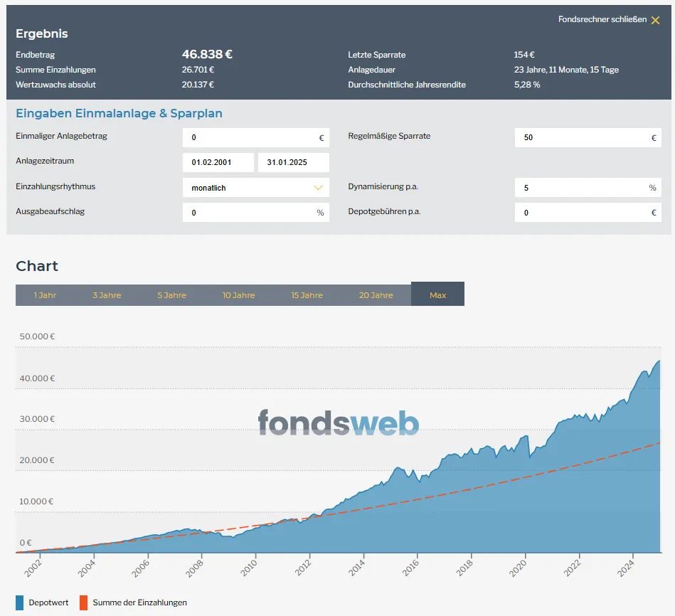The width and height of the screenshot is (675, 616).
Task: Edit the Regelmäßige Sparrate field
Action: click(x=588, y=138)
